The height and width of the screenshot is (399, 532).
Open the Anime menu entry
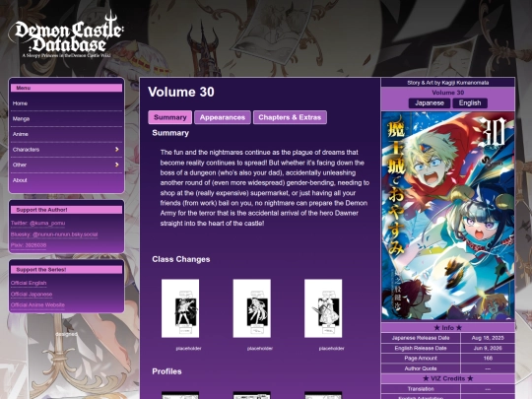66,134
